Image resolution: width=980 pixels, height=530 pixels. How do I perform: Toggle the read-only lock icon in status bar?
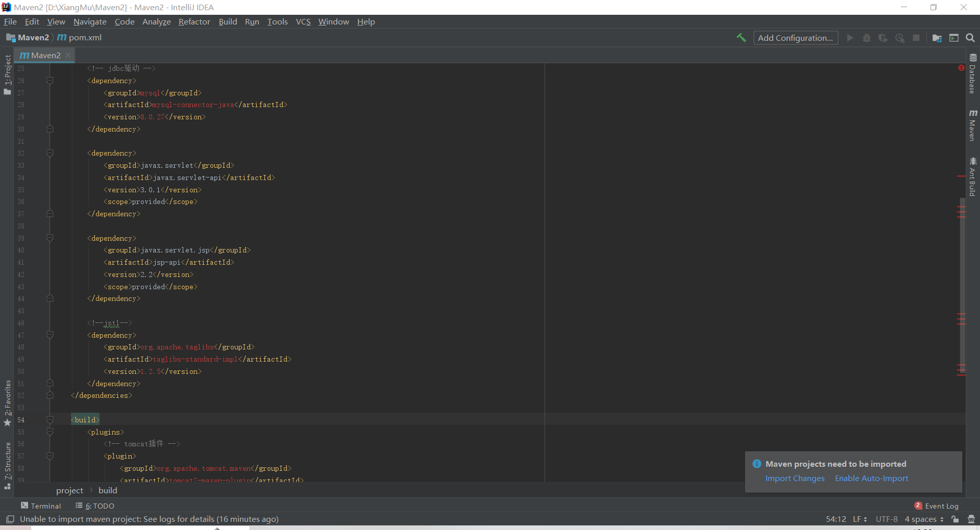coord(955,519)
